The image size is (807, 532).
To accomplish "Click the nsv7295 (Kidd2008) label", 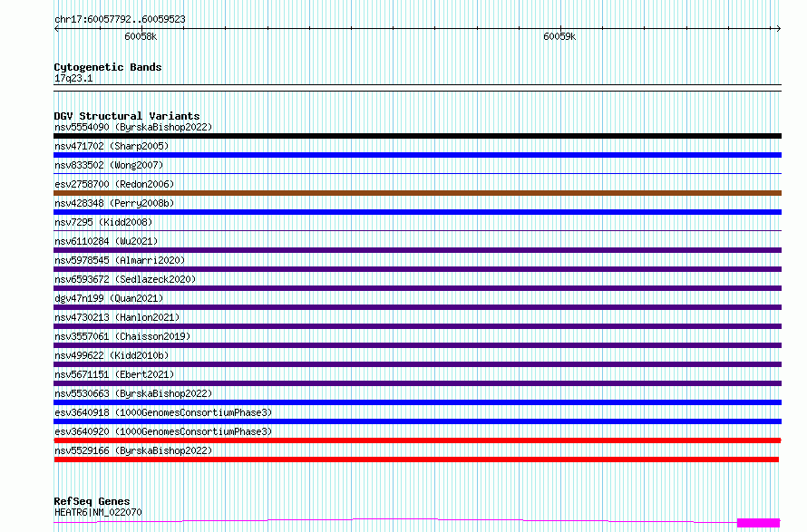I will tap(103, 222).
